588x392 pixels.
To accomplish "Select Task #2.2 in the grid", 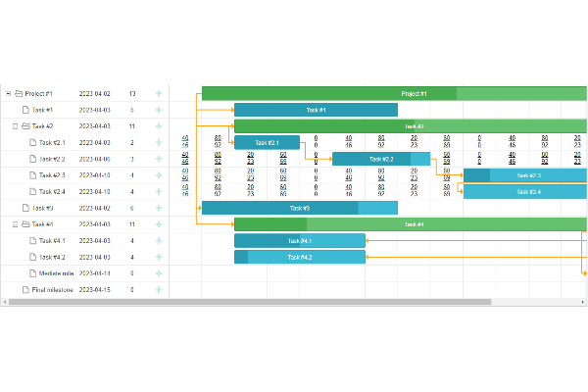I will click(52, 159).
